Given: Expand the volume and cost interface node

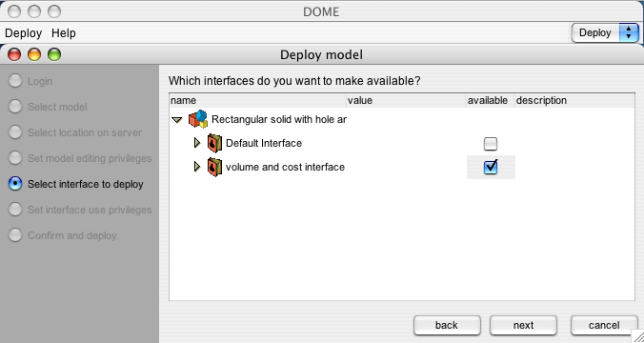Looking at the screenshot, I should [x=197, y=167].
